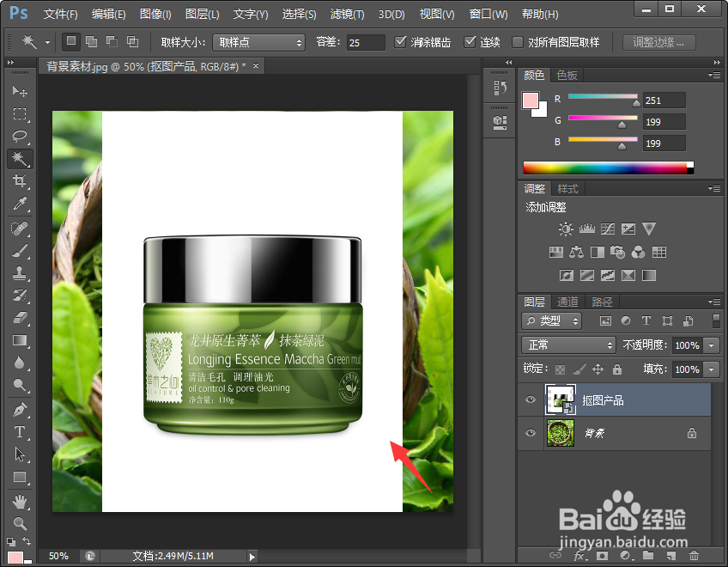Open tool preset picker arrow

[47, 43]
